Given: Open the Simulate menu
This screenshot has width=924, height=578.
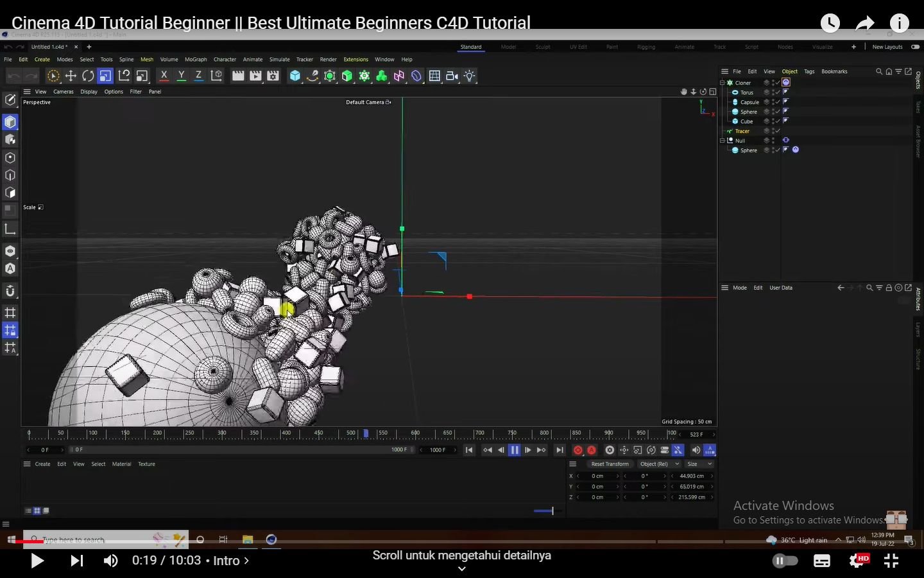Looking at the screenshot, I should coord(279,59).
